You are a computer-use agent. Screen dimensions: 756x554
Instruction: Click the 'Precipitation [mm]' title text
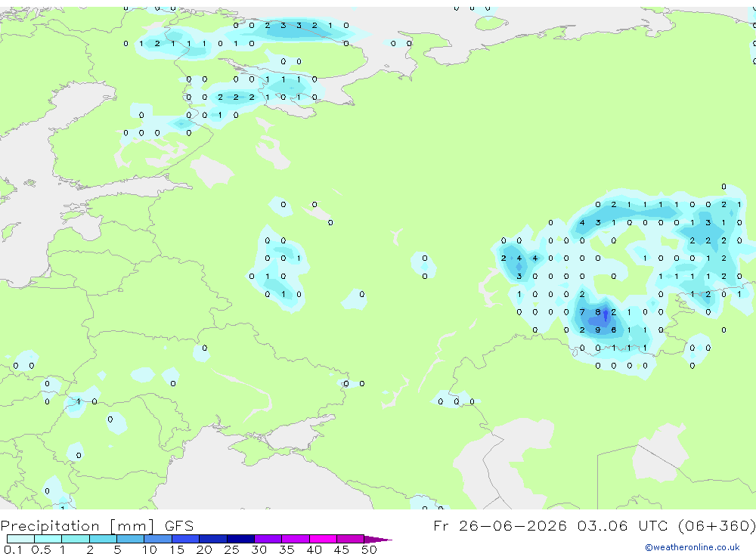78,526
